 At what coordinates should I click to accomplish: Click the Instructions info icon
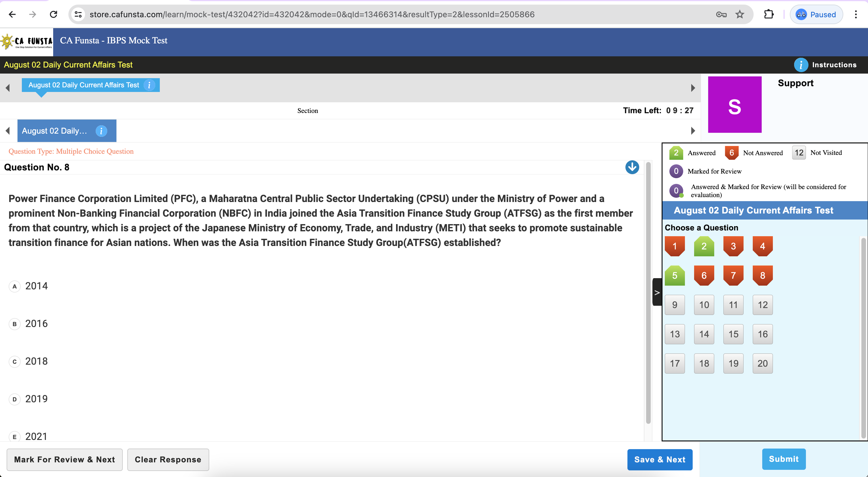pyautogui.click(x=801, y=65)
